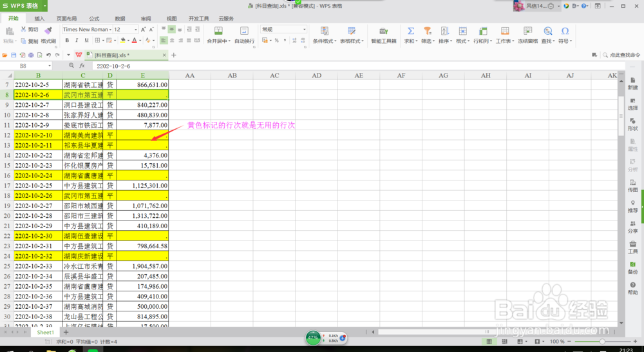
Task: Toggle italic formatting button
Action: click(77, 41)
